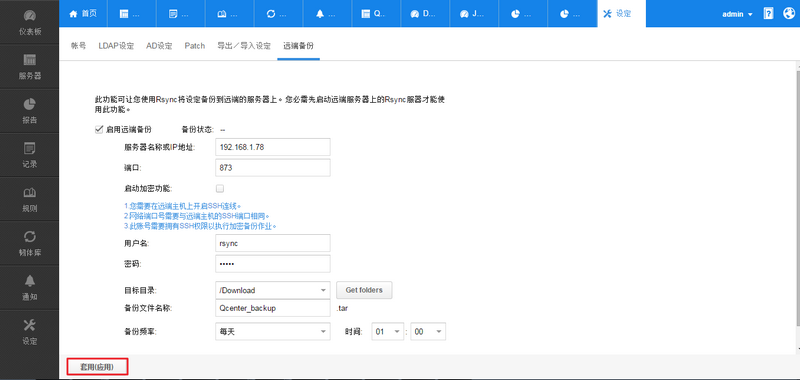
Task: Select the server-icon tab right after 首页
Action: (132, 14)
